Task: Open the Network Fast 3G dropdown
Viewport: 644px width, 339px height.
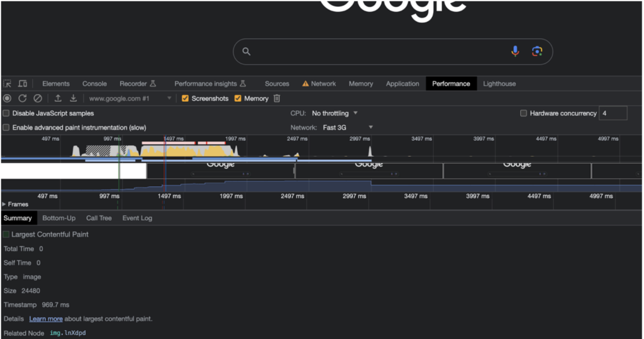Action: pos(347,128)
